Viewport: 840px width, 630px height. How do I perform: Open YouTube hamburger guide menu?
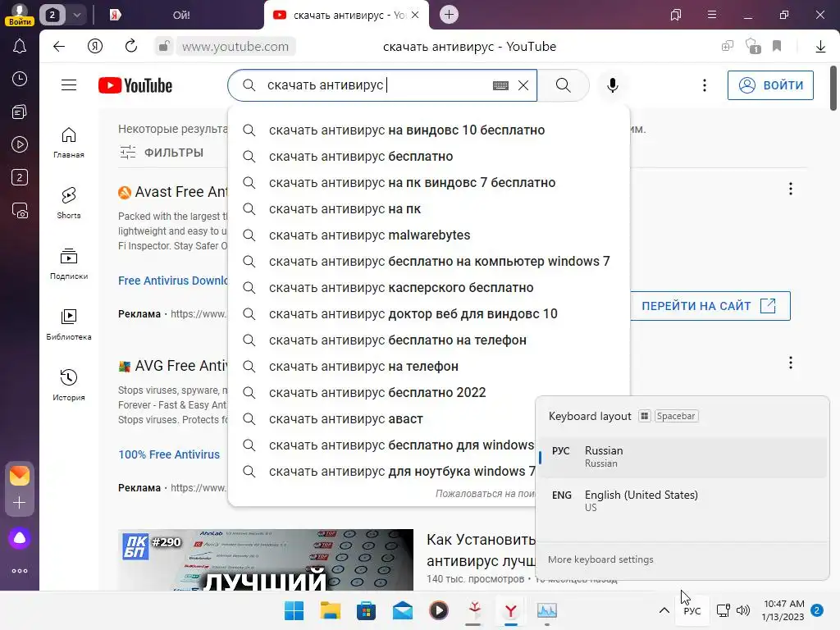[69, 85]
